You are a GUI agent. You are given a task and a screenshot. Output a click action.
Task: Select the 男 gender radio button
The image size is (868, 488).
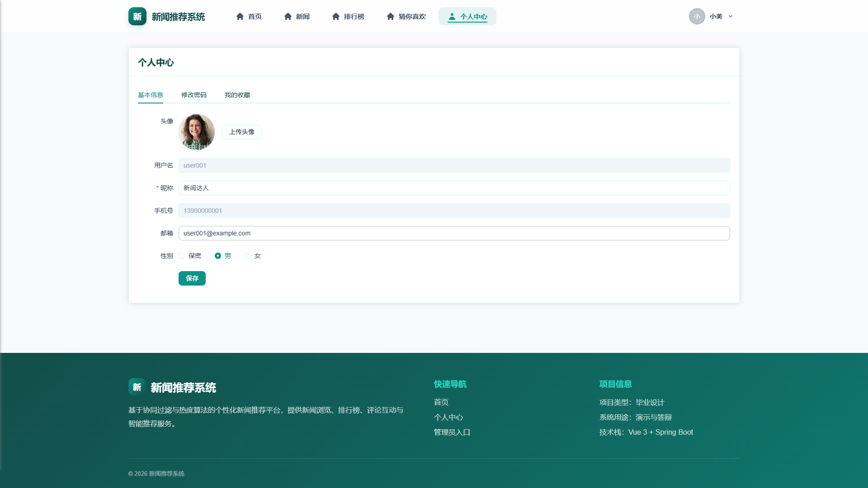[218, 256]
